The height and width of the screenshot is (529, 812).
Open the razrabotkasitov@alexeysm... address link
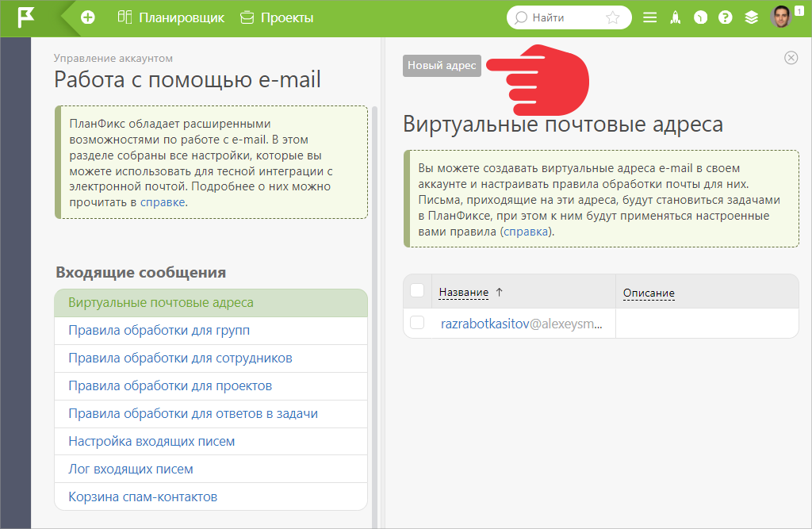[x=521, y=324]
